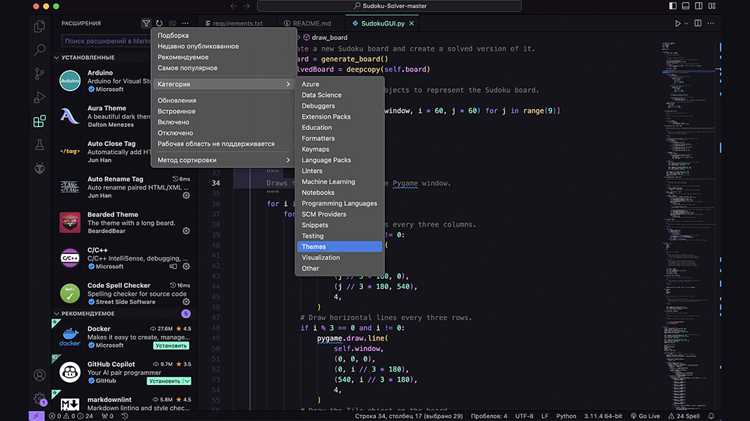Open the Accounts icon in activity bar

coord(40,375)
